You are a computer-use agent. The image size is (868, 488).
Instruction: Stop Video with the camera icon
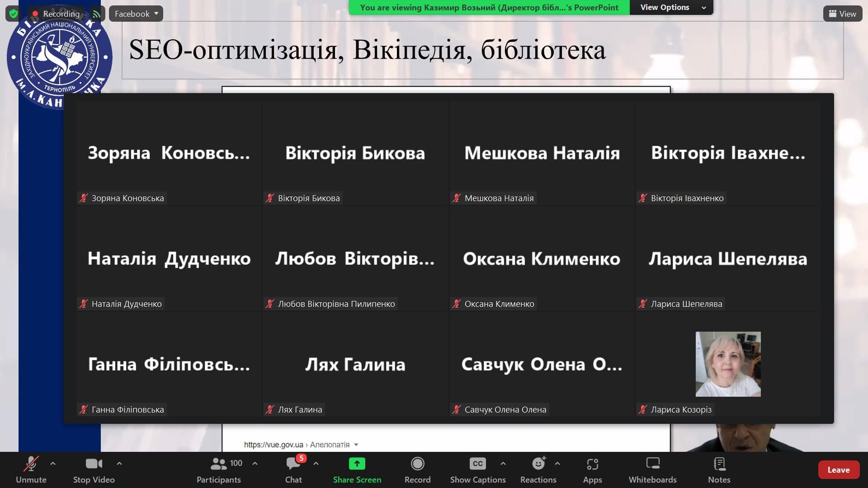(x=94, y=470)
